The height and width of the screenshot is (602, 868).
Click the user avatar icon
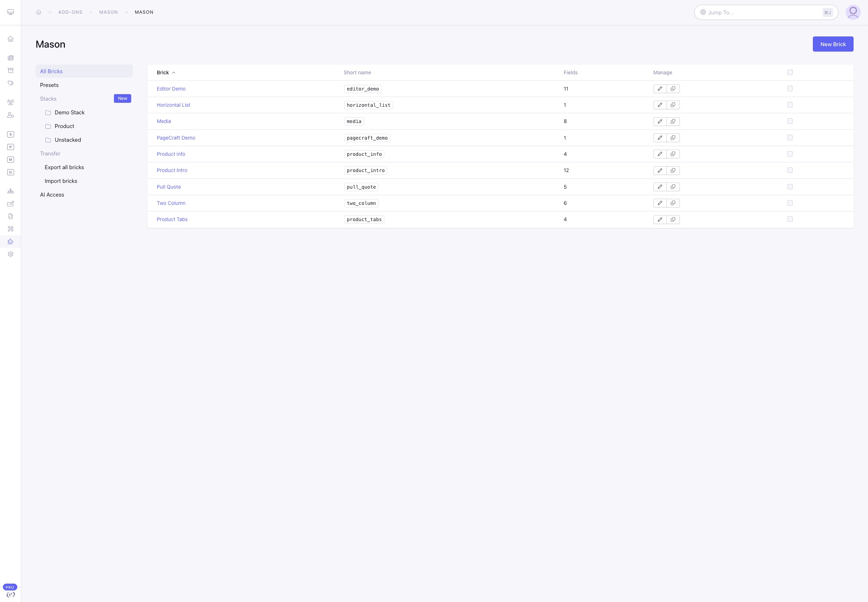[853, 13]
